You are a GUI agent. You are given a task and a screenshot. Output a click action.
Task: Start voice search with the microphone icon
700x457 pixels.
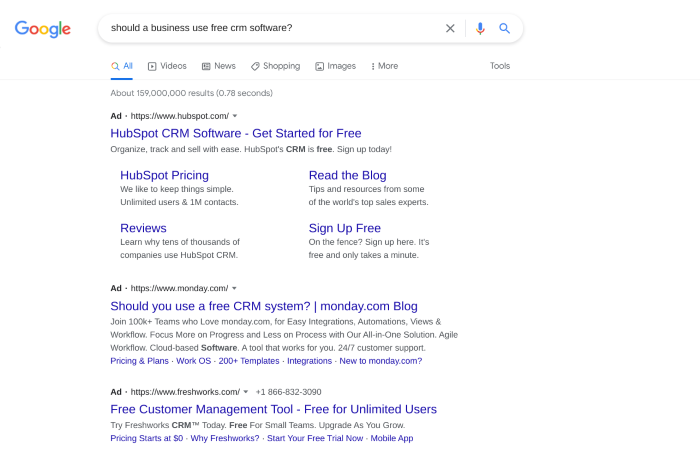point(480,29)
